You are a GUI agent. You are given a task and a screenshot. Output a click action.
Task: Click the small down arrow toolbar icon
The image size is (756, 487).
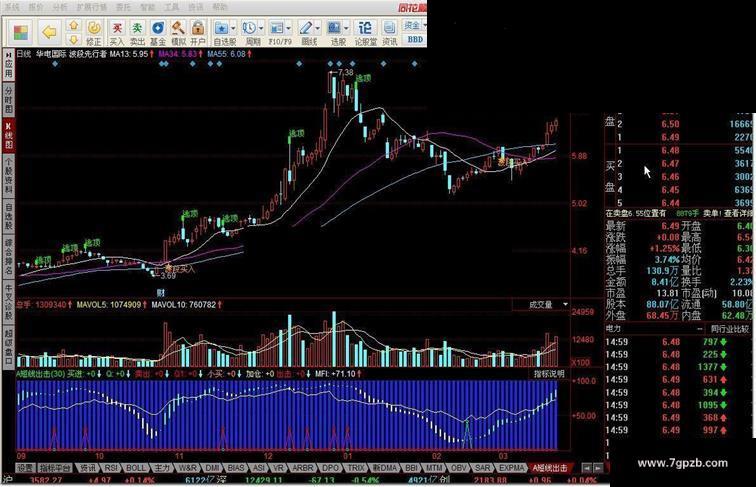click(73, 40)
